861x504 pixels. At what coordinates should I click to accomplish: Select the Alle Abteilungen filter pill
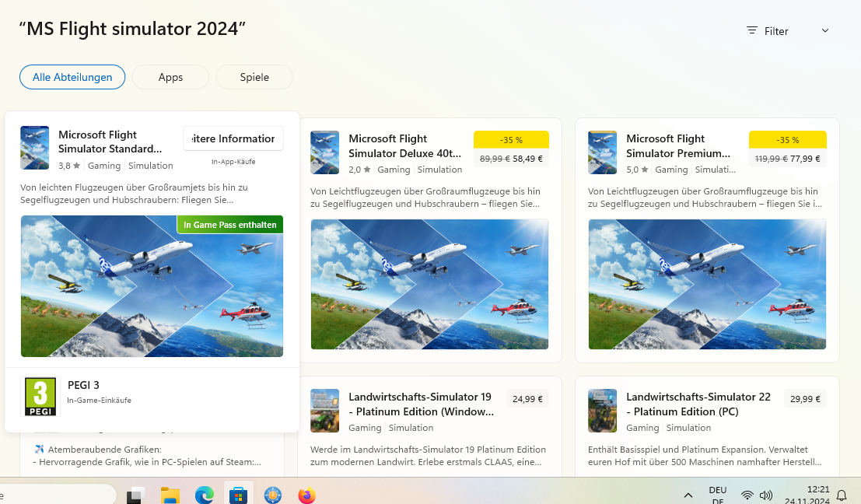[72, 77]
